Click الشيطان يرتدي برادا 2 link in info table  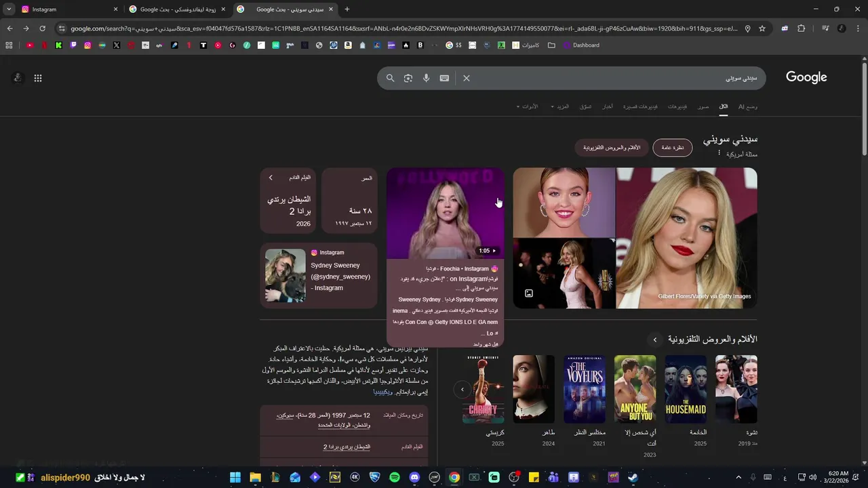(347, 447)
